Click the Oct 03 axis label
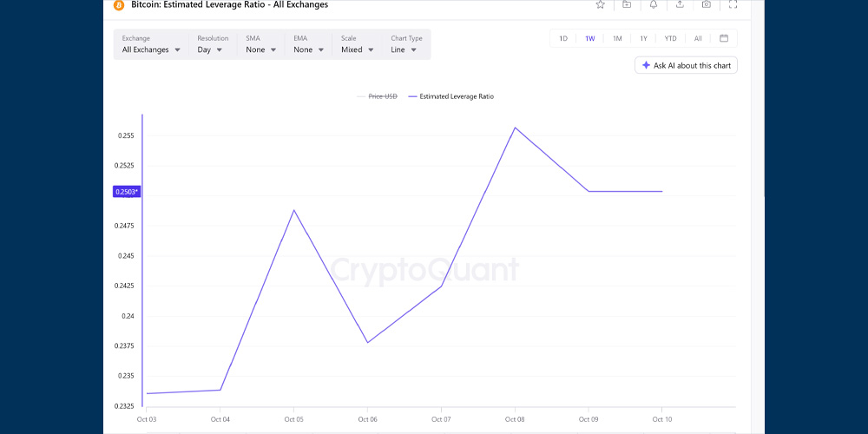The image size is (868, 434). pyautogui.click(x=146, y=419)
